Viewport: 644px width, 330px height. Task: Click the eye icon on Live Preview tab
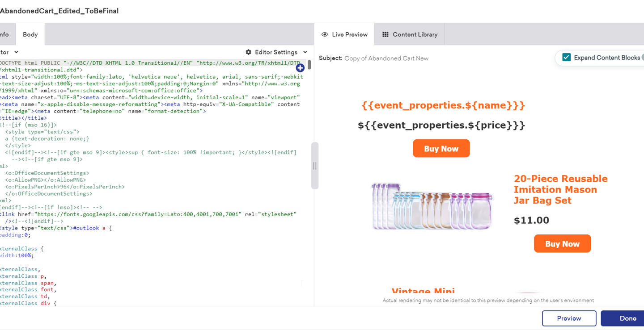[x=325, y=34]
